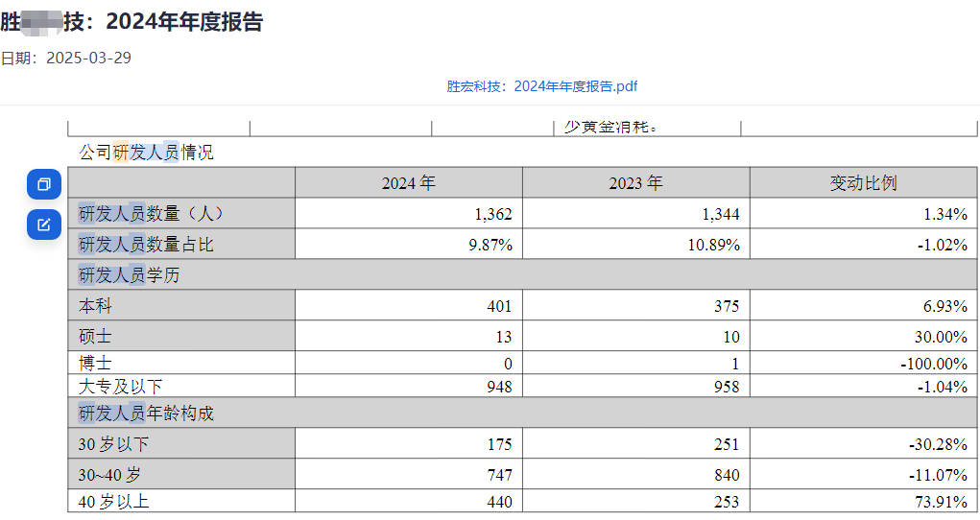Click the 研发人员数量占比 row label
This screenshot has width=980, height=520.
click(x=146, y=245)
